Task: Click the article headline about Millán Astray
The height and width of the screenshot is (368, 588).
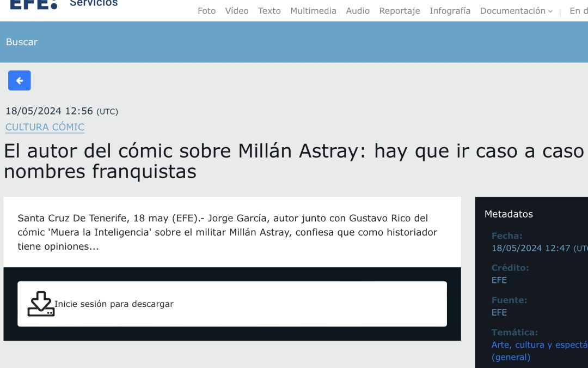Action: point(294,161)
